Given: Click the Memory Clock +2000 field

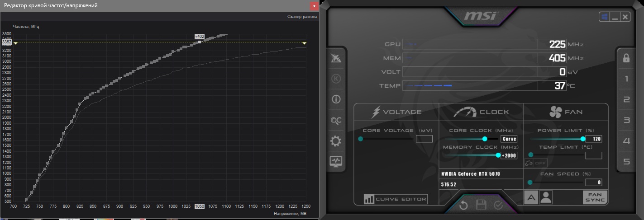Looking at the screenshot, I should tap(509, 155).
